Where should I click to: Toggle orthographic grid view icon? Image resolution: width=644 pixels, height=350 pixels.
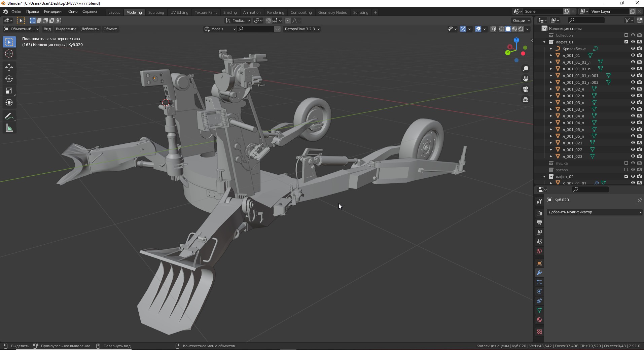pos(526,100)
